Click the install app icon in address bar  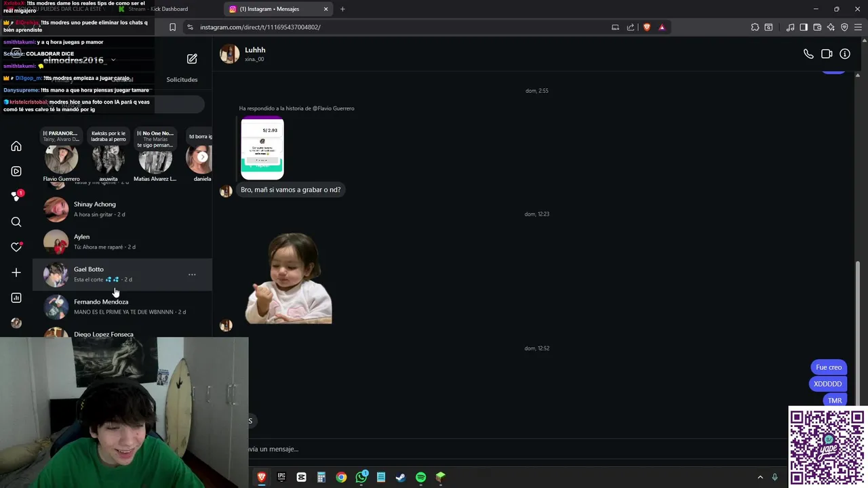615,27
